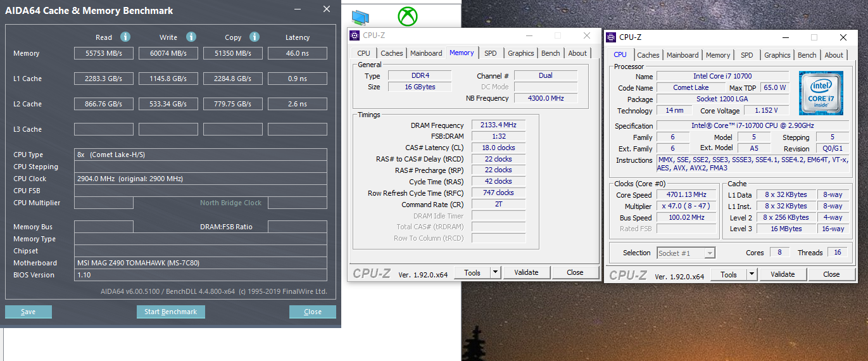This screenshot has height=361, width=868.
Task: Click Validate in CPU-Z Memory window
Action: pos(526,273)
